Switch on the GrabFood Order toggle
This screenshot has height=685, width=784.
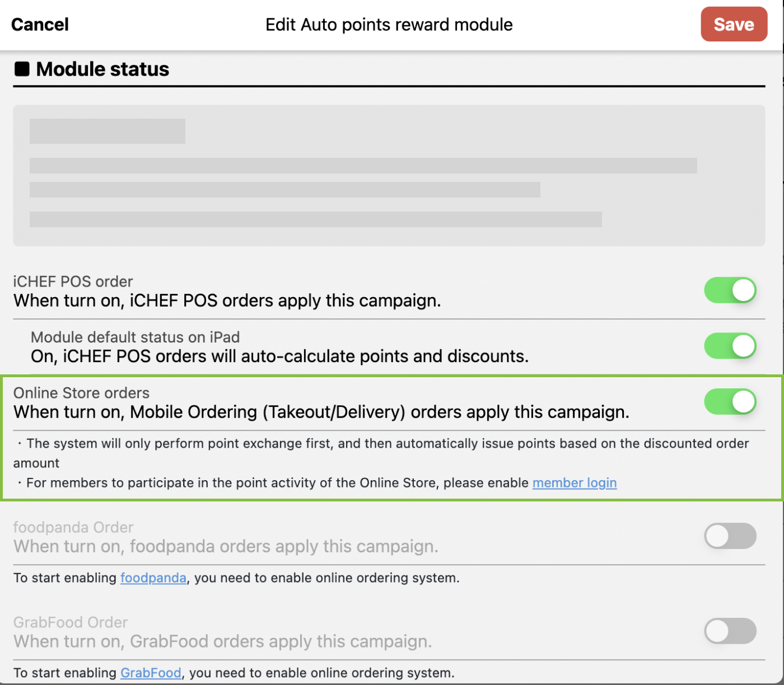[730, 631]
